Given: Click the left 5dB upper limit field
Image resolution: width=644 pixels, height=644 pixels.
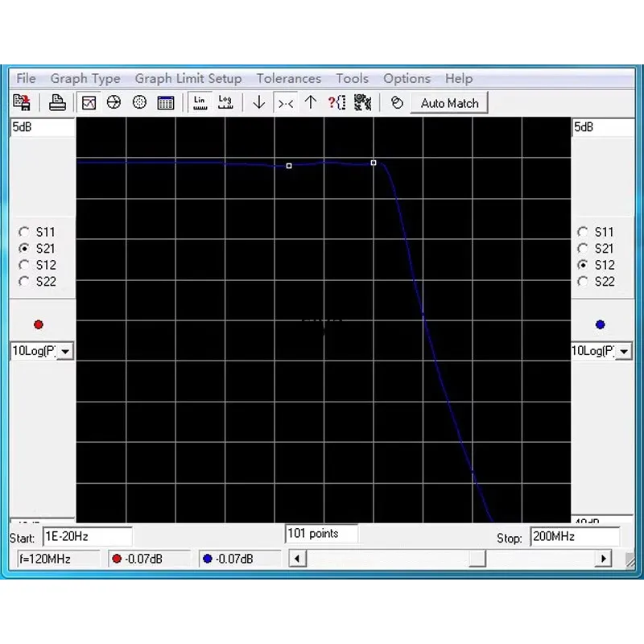Looking at the screenshot, I should pos(43,127).
